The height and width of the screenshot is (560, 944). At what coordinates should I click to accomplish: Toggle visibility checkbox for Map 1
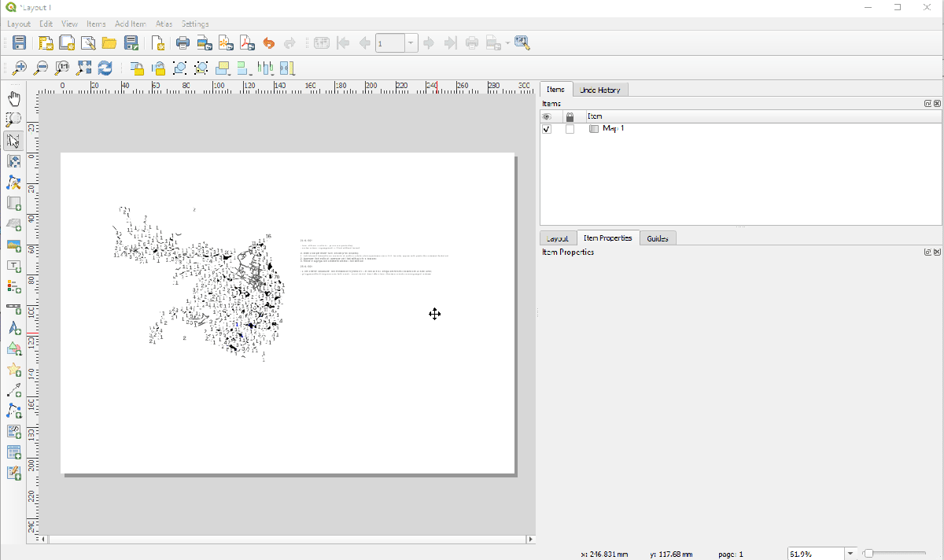pos(547,129)
